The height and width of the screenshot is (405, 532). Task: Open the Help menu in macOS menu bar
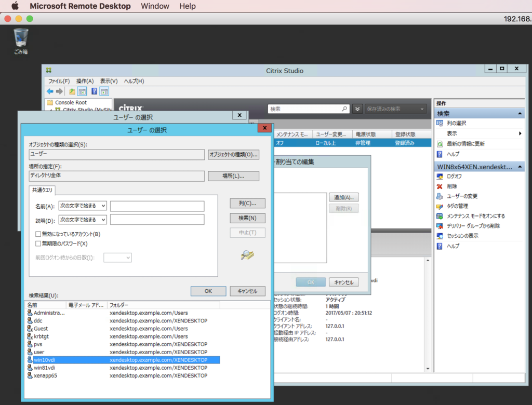(x=187, y=6)
